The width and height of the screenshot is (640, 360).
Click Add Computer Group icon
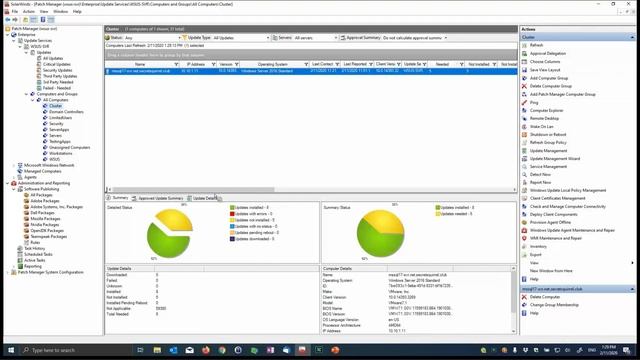[x=524, y=78]
